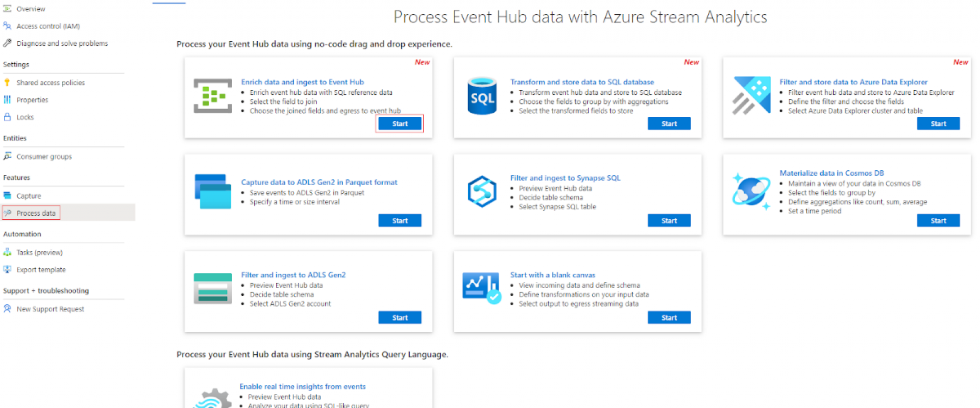The height and width of the screenshot is (408, 980).
Task: Open the Overview menu item
Action: pos(31,9)
